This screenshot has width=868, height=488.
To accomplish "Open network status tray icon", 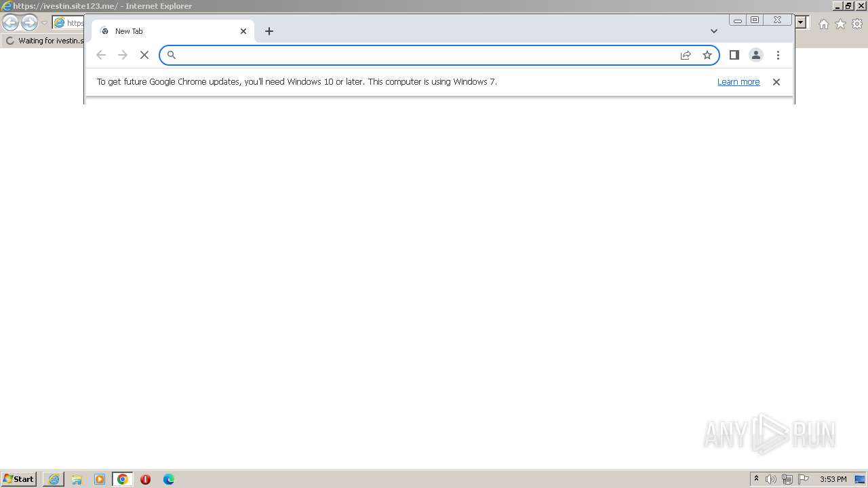I will [787, 479].
